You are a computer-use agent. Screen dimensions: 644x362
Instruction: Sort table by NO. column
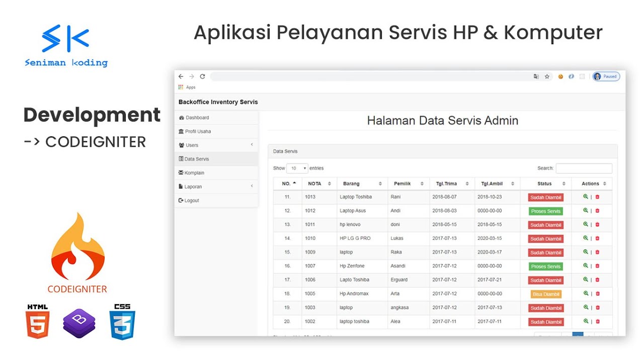click(x=287, y=184)
